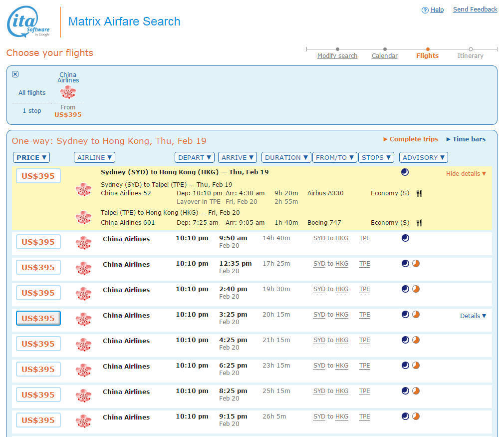
Task: Click China Airlines logo beside flight 52 segment
Action: pyautogui.click(x=83, y=189)
